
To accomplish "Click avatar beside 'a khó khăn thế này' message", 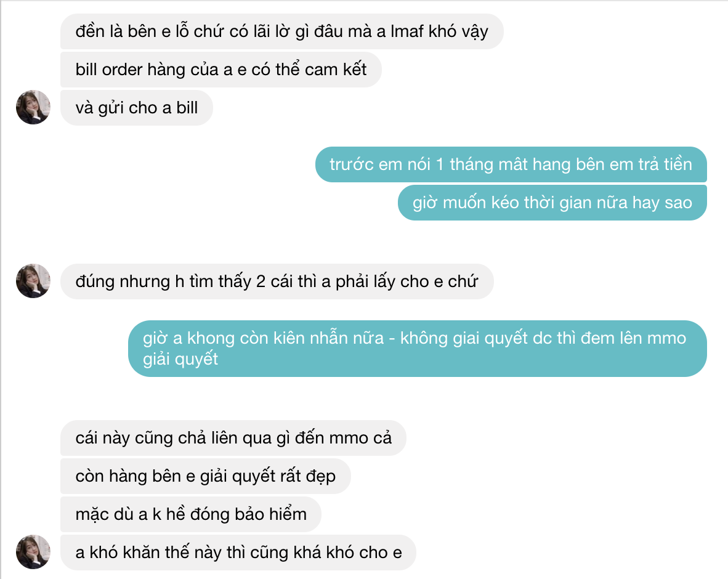I will 33,552.
